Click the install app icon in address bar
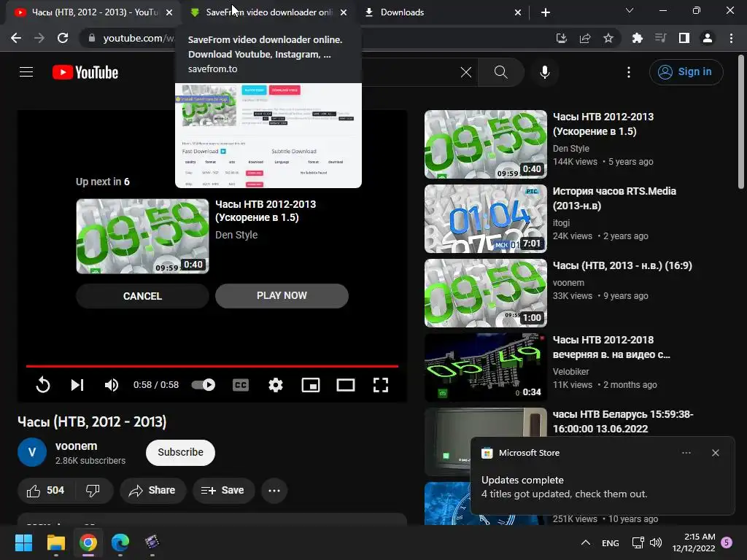 562,38
